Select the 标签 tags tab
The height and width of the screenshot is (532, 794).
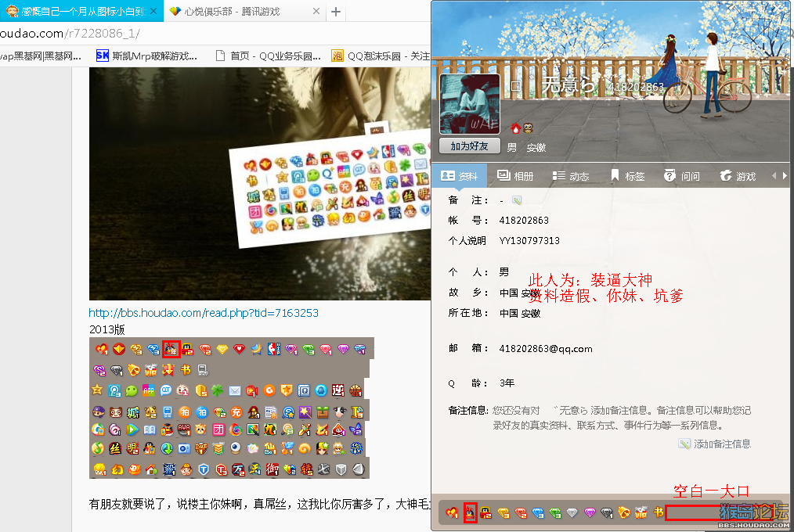[x=627, y=176]
